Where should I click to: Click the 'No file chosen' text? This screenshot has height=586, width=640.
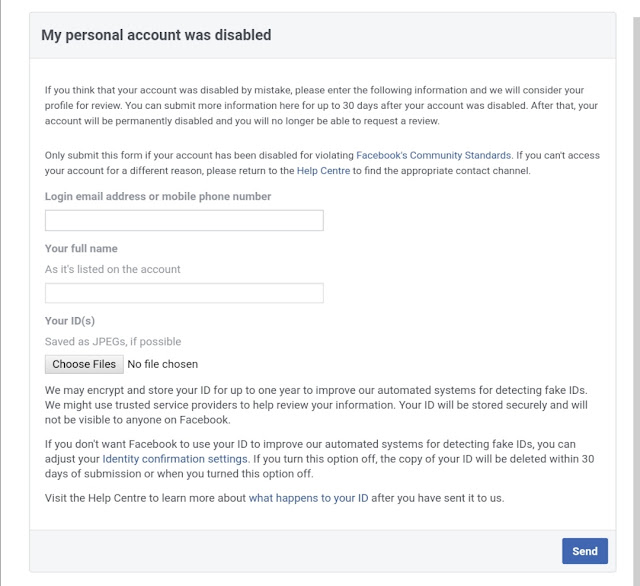(x=163, y=364)
